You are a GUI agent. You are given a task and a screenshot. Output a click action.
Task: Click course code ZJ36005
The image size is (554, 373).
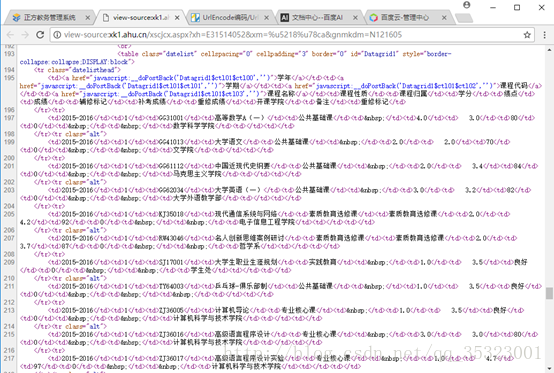click(171, 310)
